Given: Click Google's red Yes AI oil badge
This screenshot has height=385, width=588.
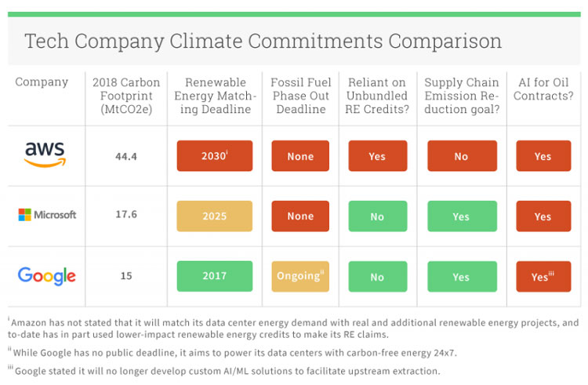Looking at the screenshot, I should [x=543, y=276].
